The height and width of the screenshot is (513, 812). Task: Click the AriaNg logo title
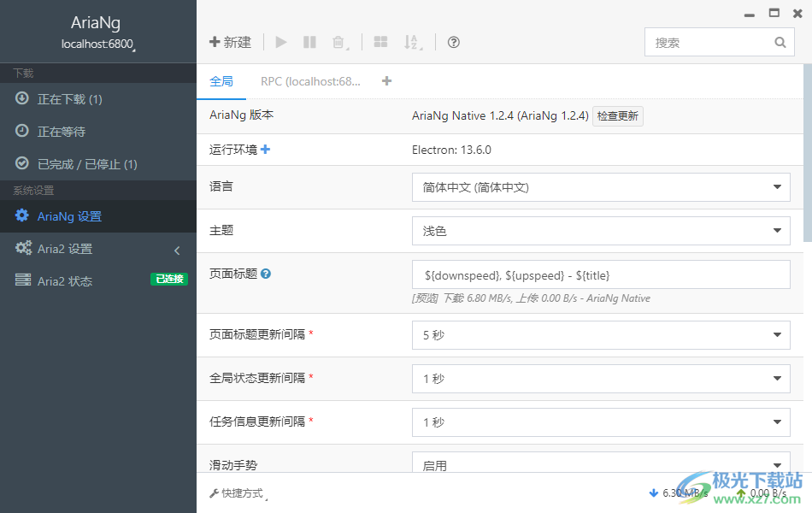tap(96, 22)
